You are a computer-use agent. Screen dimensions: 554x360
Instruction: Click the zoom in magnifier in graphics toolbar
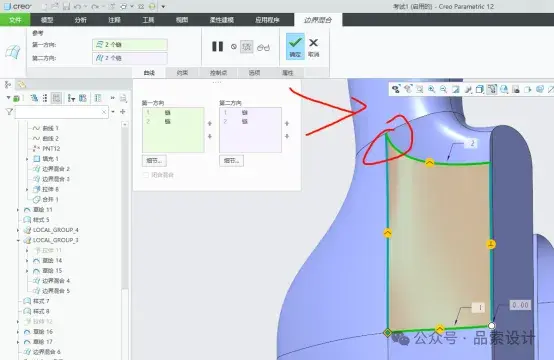(431, 89)
